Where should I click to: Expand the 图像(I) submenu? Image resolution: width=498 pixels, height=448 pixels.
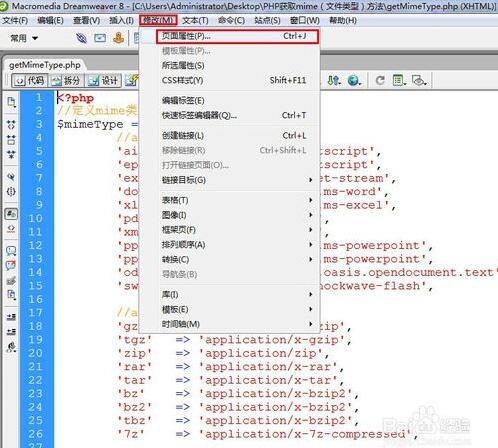[229, 215]
